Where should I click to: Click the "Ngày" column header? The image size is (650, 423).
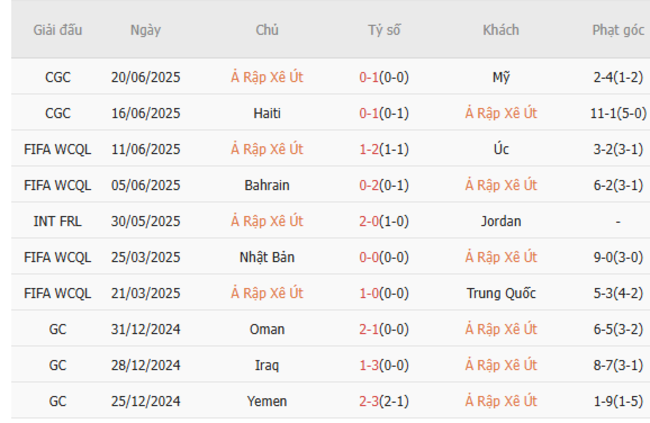tap(146, 30)
